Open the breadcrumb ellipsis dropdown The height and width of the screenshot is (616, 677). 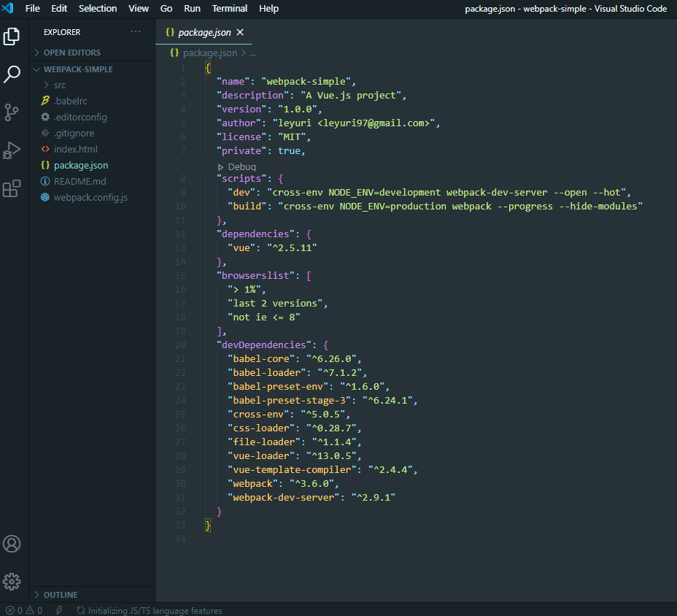coord(252,53)
